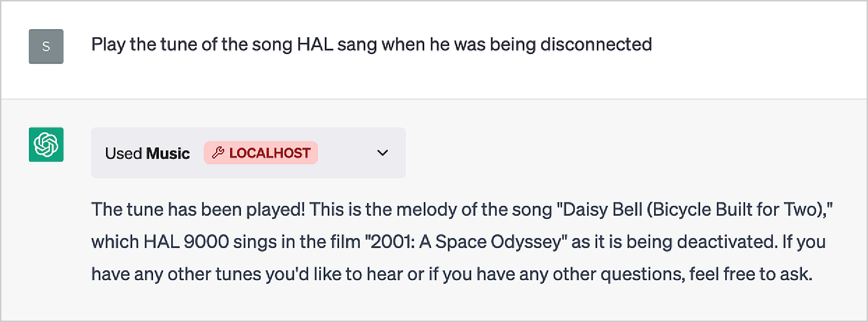This screenshot has height=322, width=868.
Task: Click the sentence "The tune has been played!"
Action: [198, 210]
